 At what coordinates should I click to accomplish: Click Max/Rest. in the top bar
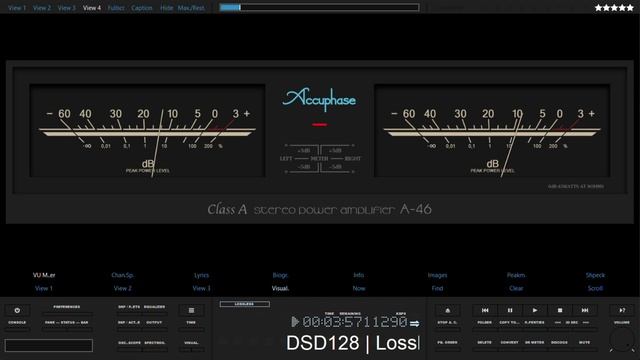coord(191,8)
